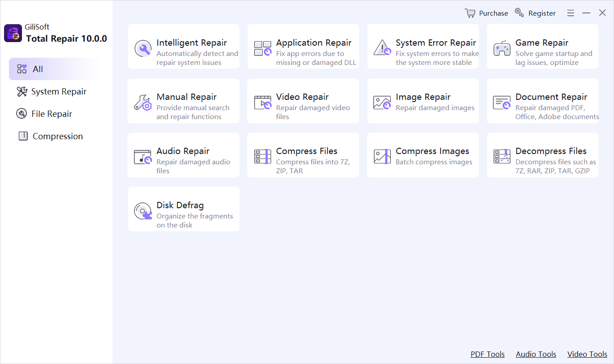This screenshot has width=614, height=364.
Task: Click the Game Repair gamepad icon
Action: (502, 48)
